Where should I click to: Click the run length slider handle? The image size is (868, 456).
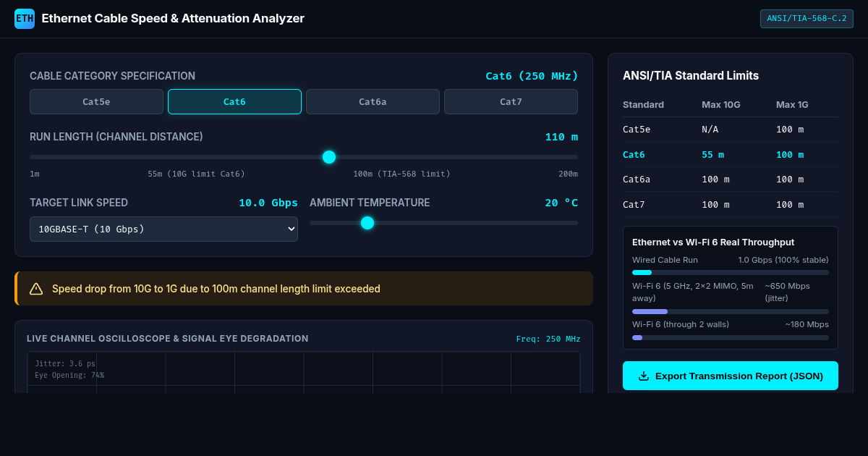pos(329,157)
